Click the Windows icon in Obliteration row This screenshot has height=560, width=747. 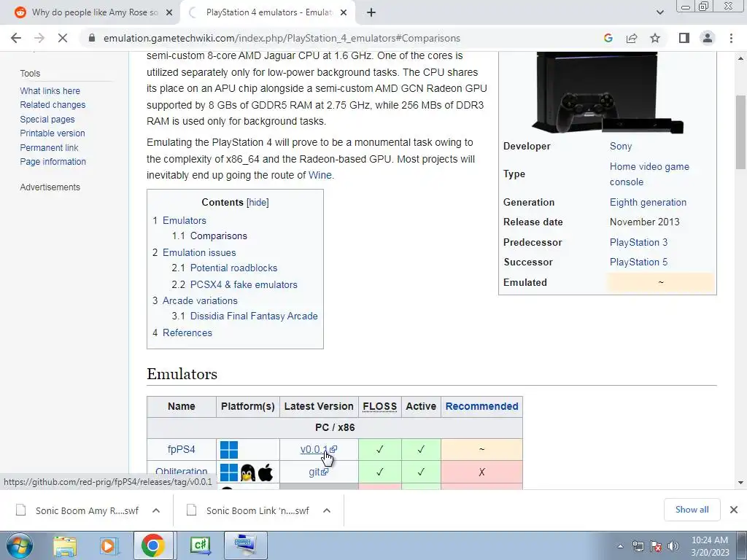228,472
